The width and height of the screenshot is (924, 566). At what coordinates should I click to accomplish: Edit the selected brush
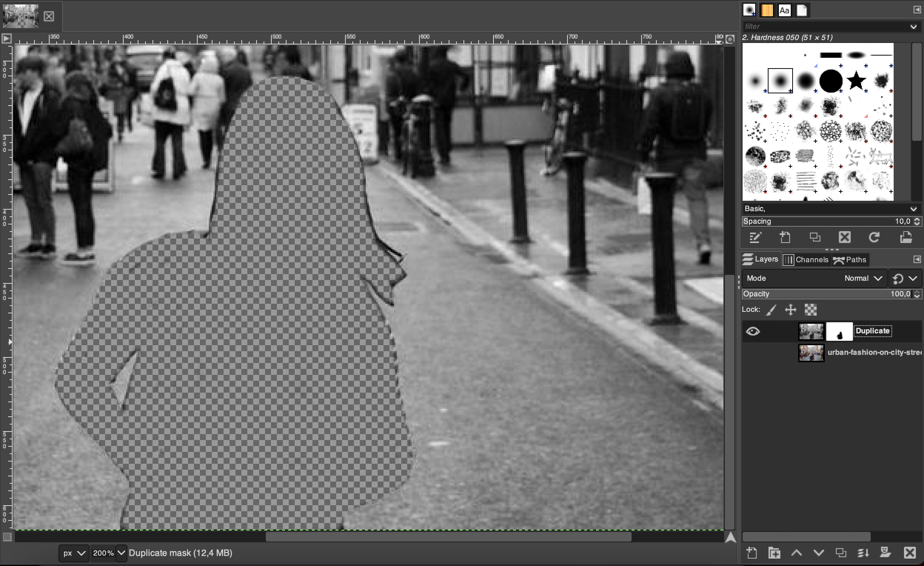pyautogui.click(x=755, y=237)
